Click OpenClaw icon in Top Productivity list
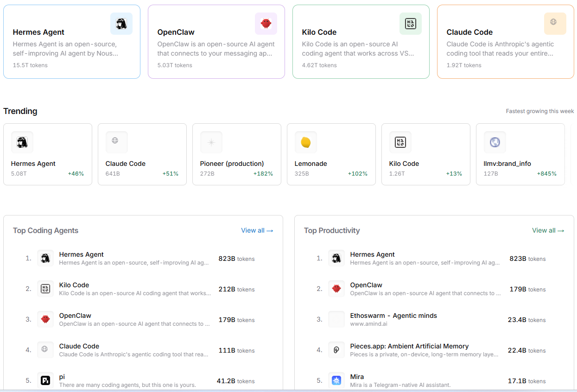Screen dimensions: 577x392 click(336, 289)
